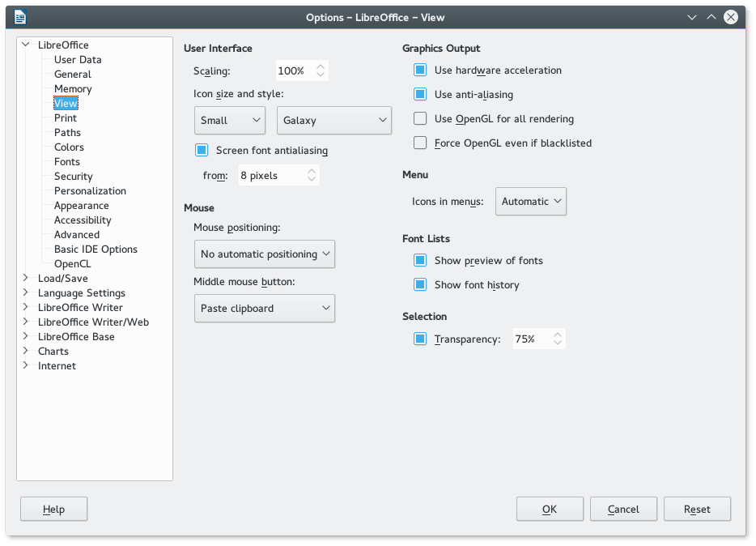Image resolution: width=756 pixels, height=546 pixels.
Task: Expand the LibreOffice Base tree node
Action: (x=26, y=336)
